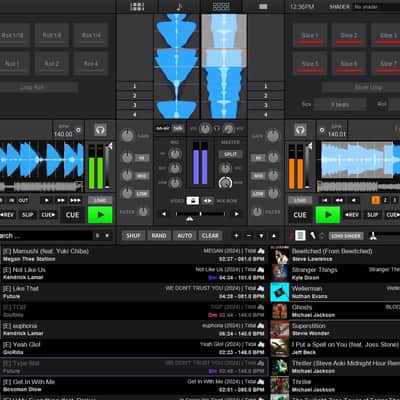Jump to start on right deck

point(325,200)
